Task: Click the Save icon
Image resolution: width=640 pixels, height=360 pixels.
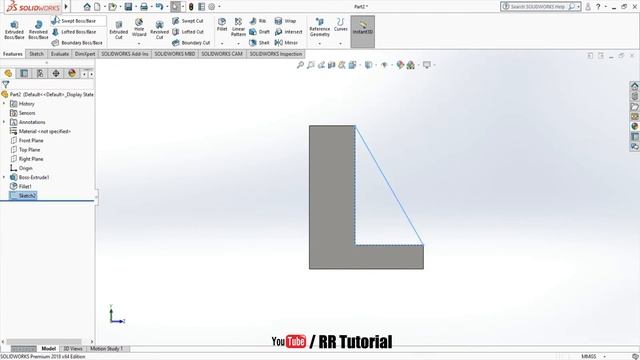Action: click(x=129, y=7)
